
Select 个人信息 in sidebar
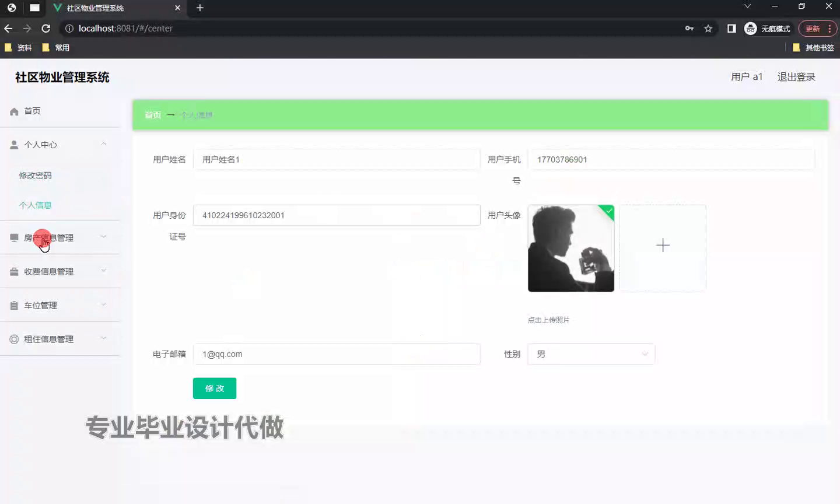35,205
